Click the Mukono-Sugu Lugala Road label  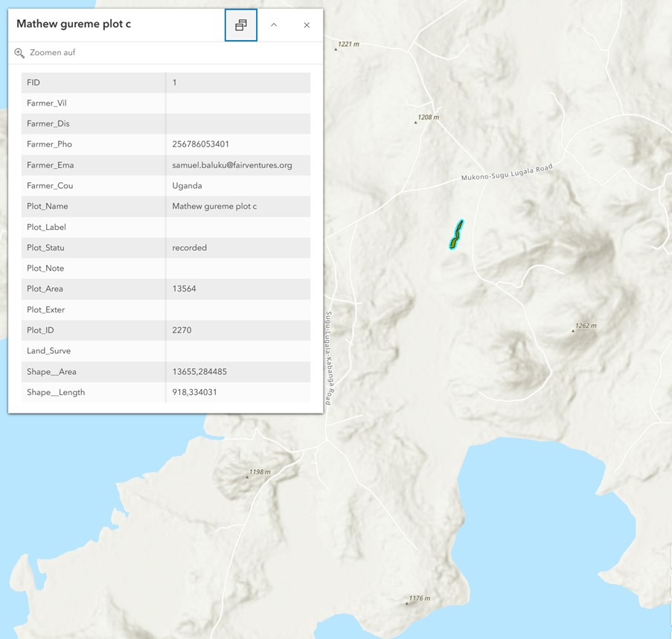point(507,173)
